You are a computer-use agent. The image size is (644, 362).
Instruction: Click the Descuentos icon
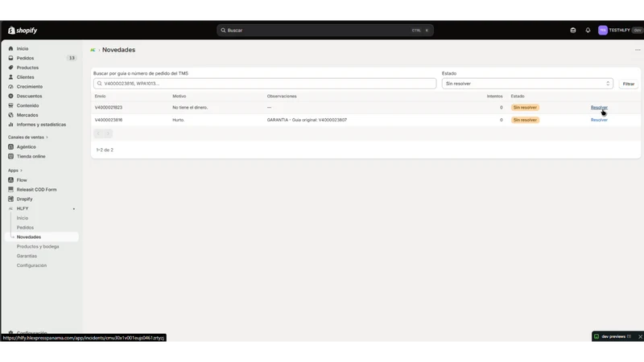point(10,96)
